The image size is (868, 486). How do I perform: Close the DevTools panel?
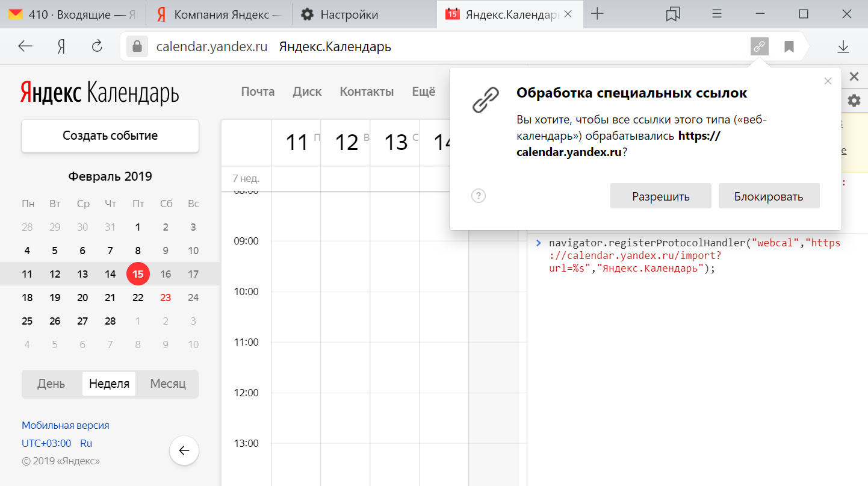point(854,76)
